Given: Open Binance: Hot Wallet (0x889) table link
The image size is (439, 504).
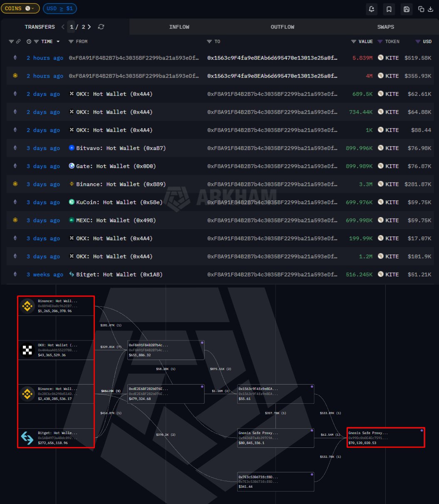Looking at the screenshot, I should click(121, 184).
